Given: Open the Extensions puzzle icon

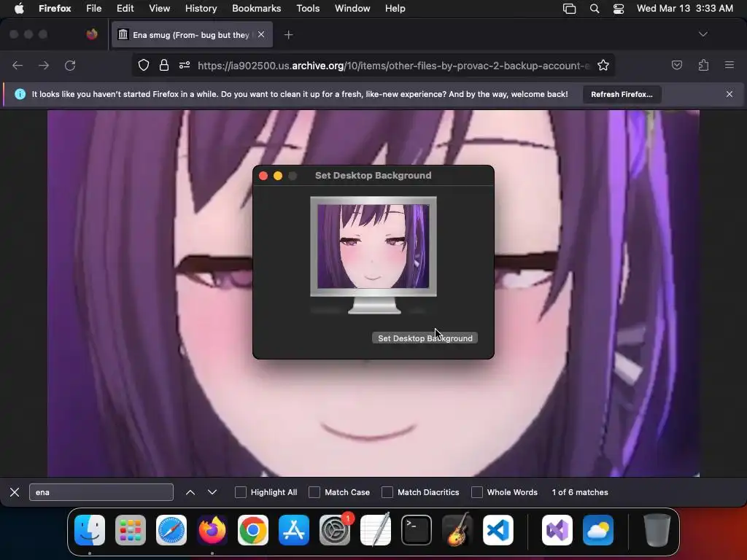Looking at the screenshot, I should (703, 65).
